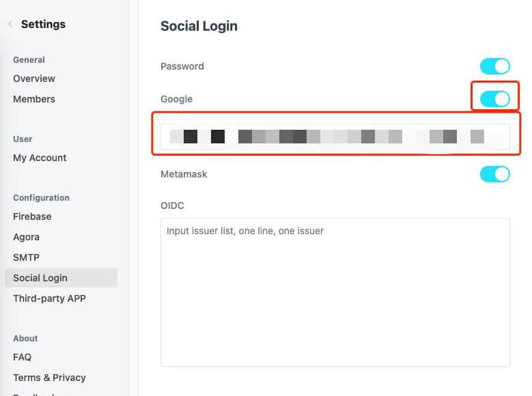532x396 pixels.
Task: Click the OIDC issuer list text area
Action: pyautogui.click(x=335, y=292)
